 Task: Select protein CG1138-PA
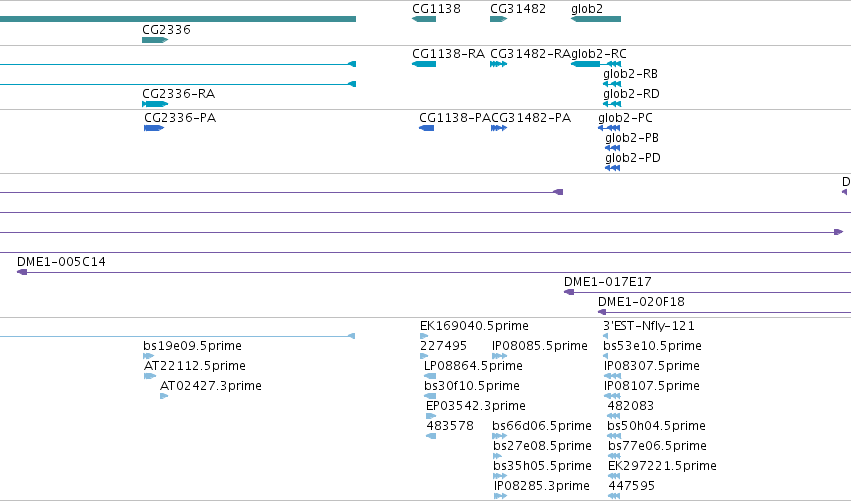(427, 128)
